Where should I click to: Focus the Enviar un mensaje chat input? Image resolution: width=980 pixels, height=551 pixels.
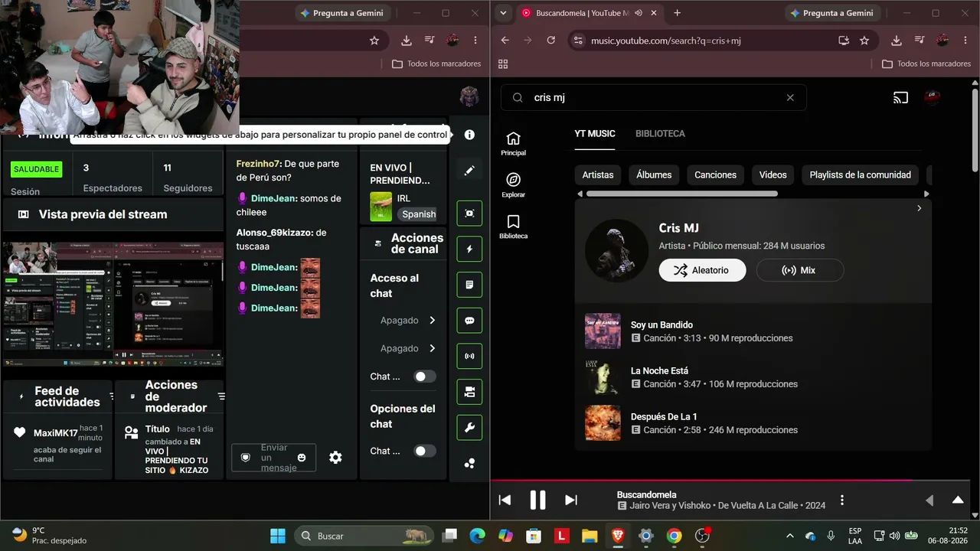(x=273, y=458)
